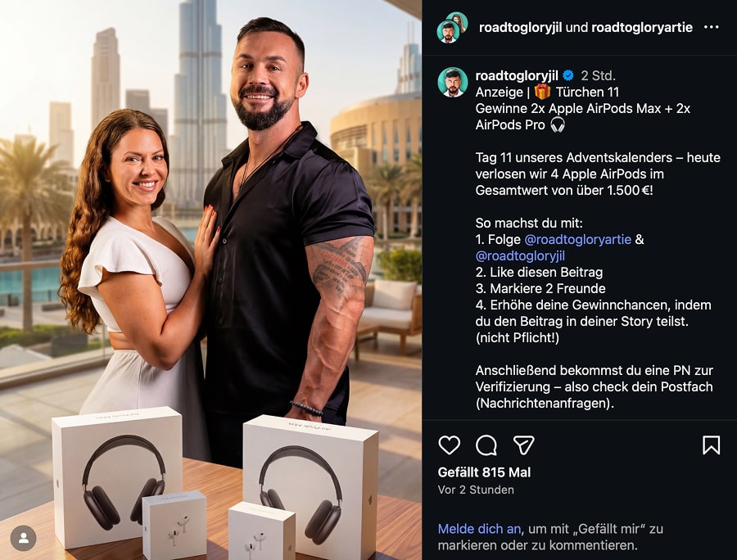View the Gefällt 815 Mal likes list
Image resolution: width=737 pixels, height=560 pixels.
(484, 472)
